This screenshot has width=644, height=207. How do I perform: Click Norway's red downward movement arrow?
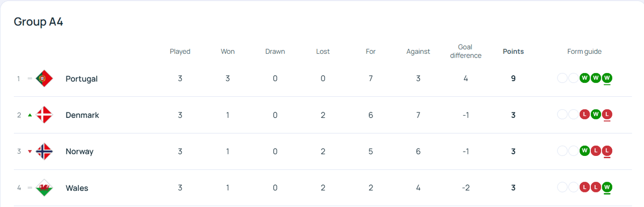pyautogui.click(x=30, y=152)
